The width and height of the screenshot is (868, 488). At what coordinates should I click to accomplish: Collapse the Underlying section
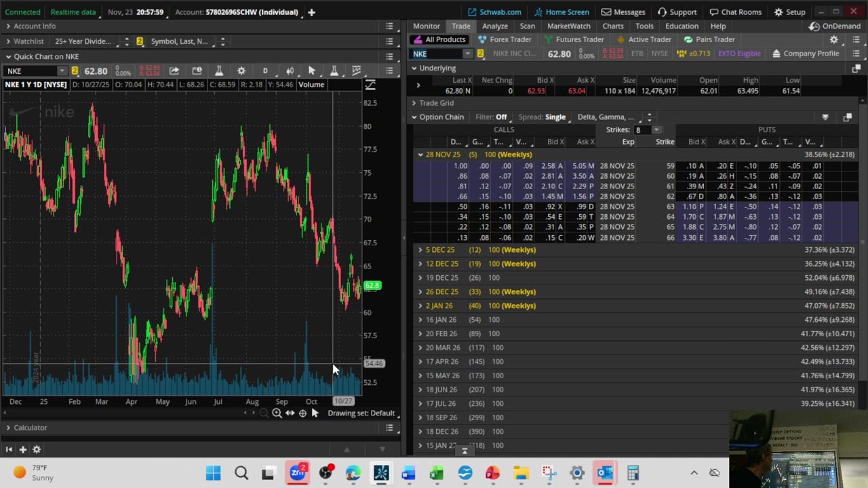click(414, 68)
